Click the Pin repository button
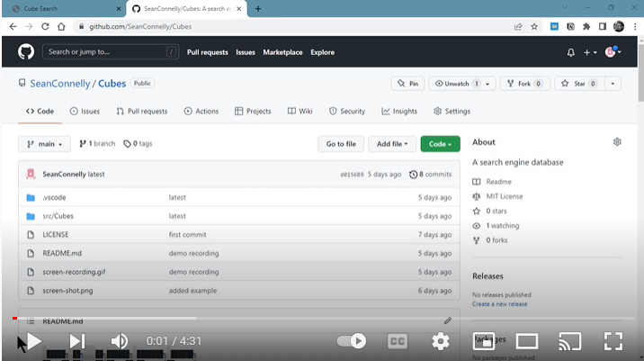644x361 pixels. pyautogui.click(x=407, y=84)
